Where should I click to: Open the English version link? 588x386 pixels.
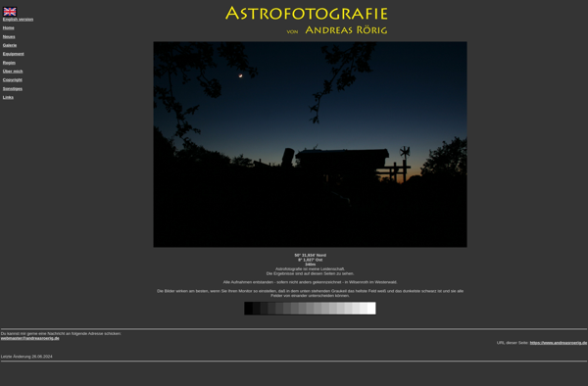click(x=18, y=20)
